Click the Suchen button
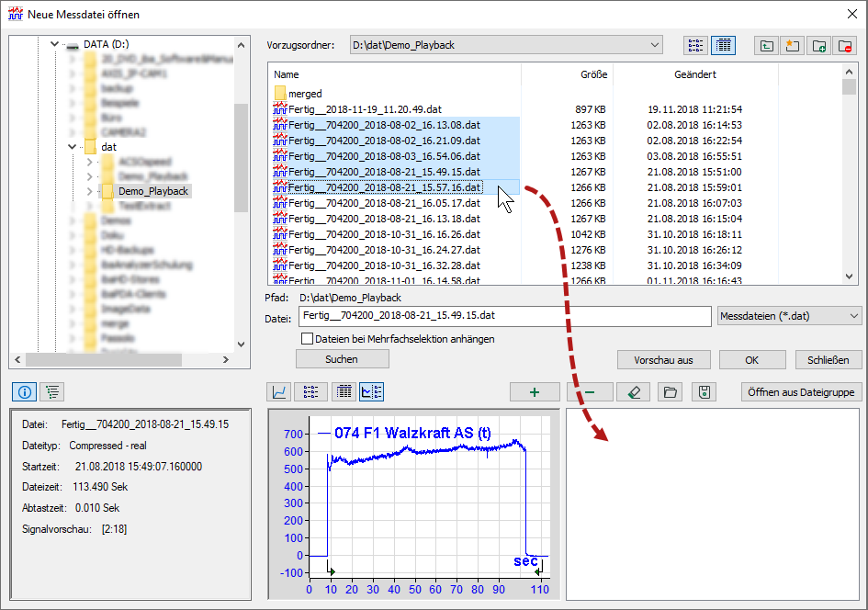Viewport: 868px width, 610px height. [342, 359]
